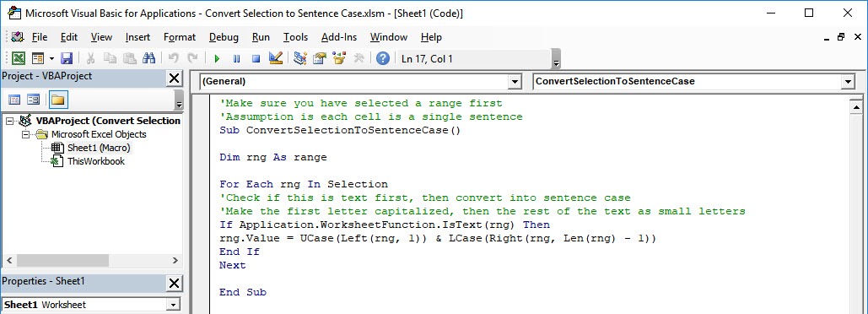Click the Redo arrow icon
Viewport: 868px width, 314px height.
click(192, 58)
